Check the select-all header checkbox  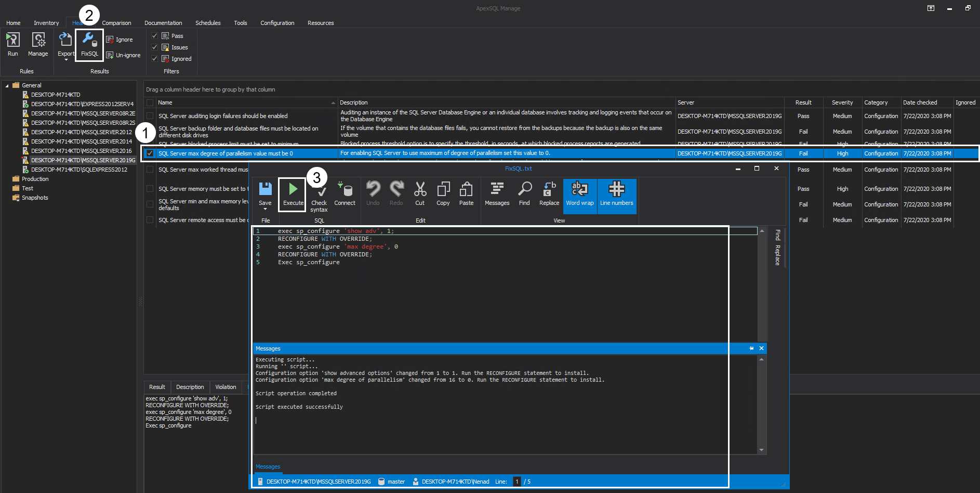(150, 102)
